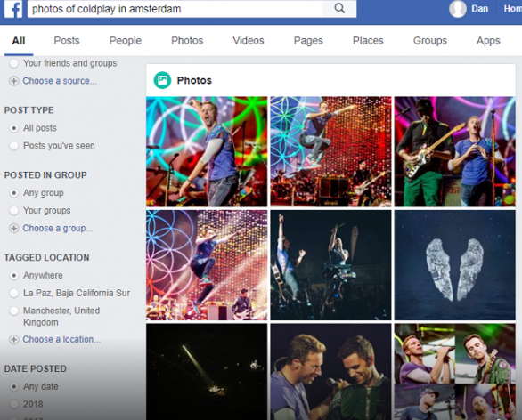
Task: Open the four-panel band collage photo
Action: tap(455, 372)
